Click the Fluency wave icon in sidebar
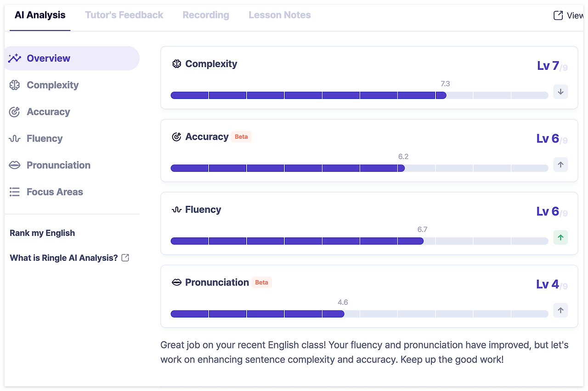Image resolution: width=588 pixels, height=391 pixels. [15, 139]
